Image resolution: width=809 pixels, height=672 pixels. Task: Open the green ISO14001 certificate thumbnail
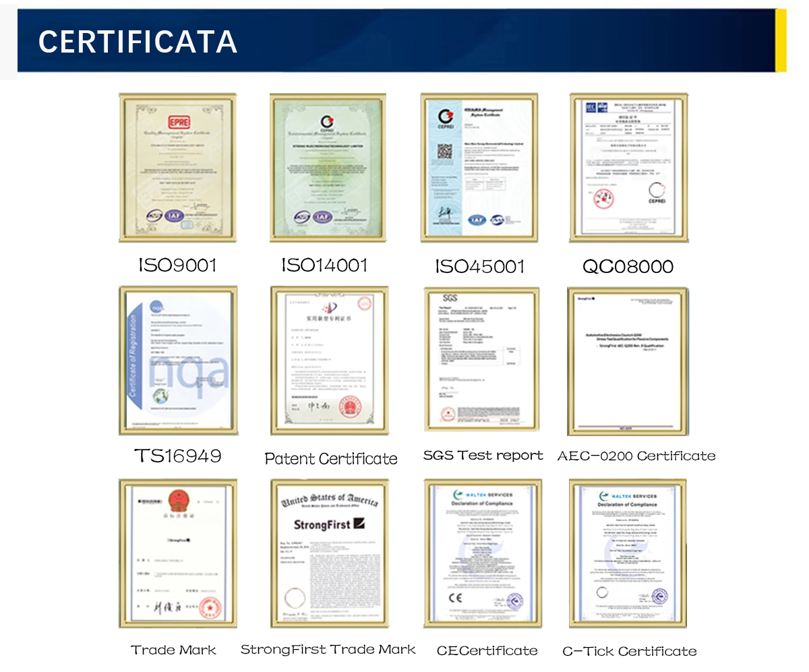click(x=328, y=167)
